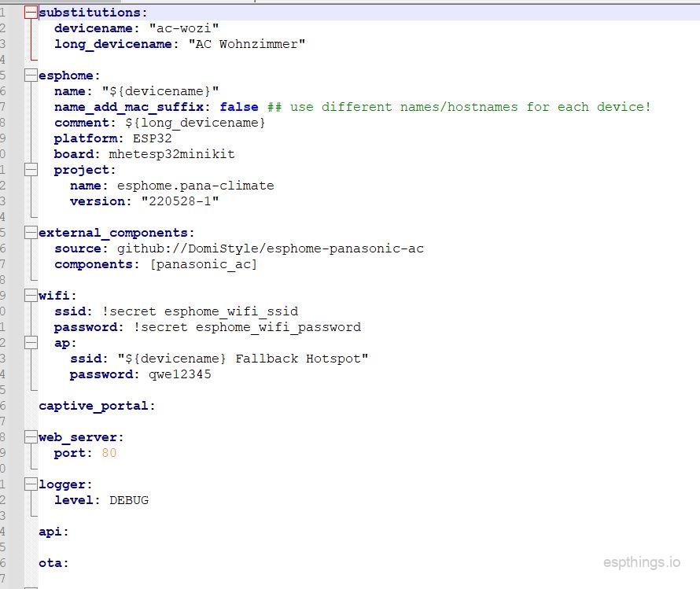Collapse the logger section fold marker
Image resolution: width=700 pixels, height=589 pixels.
31,484
